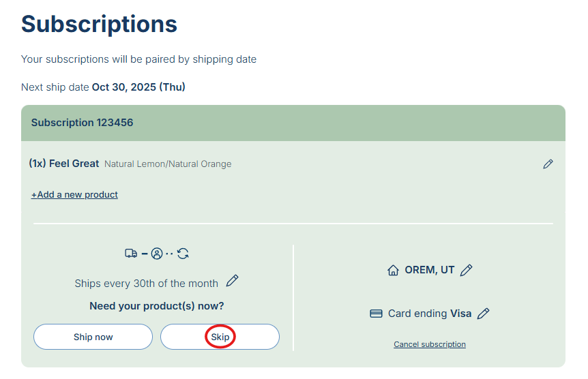588x379 pixels.
Task: Click the circled person icon
Action: click(x=157, y=254)
